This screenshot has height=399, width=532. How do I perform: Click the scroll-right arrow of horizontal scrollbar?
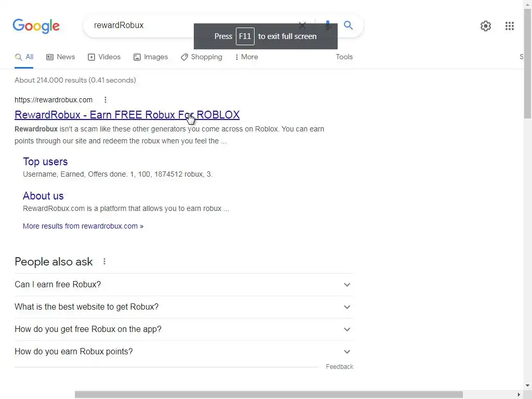pos(518,395)
